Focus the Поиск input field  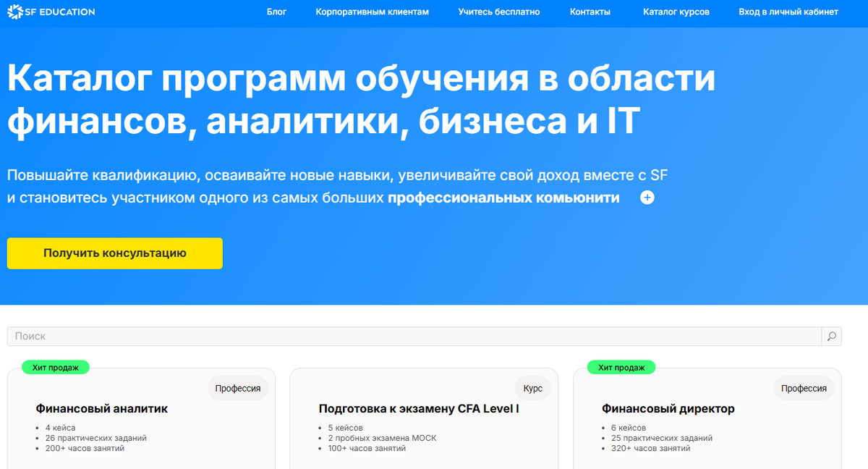pyautogui.click(x=414, y=337)
